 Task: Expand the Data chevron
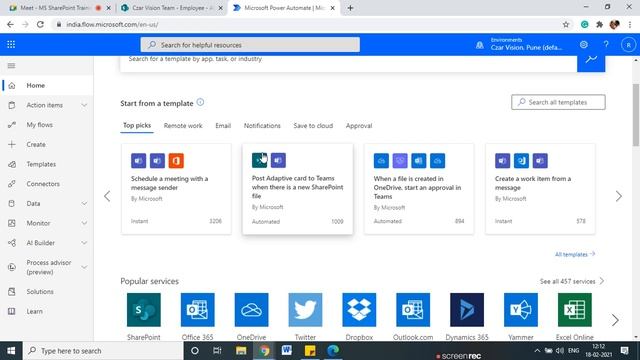pyautogui.click(x=84, y=203)
